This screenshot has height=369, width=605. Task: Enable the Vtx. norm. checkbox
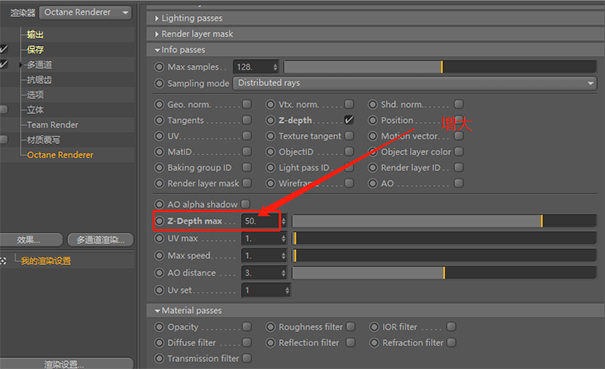point(349,104)
